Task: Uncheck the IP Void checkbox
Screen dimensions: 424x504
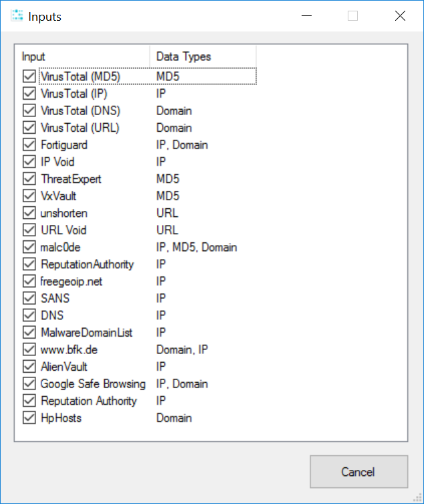Action: pos(29,162)
